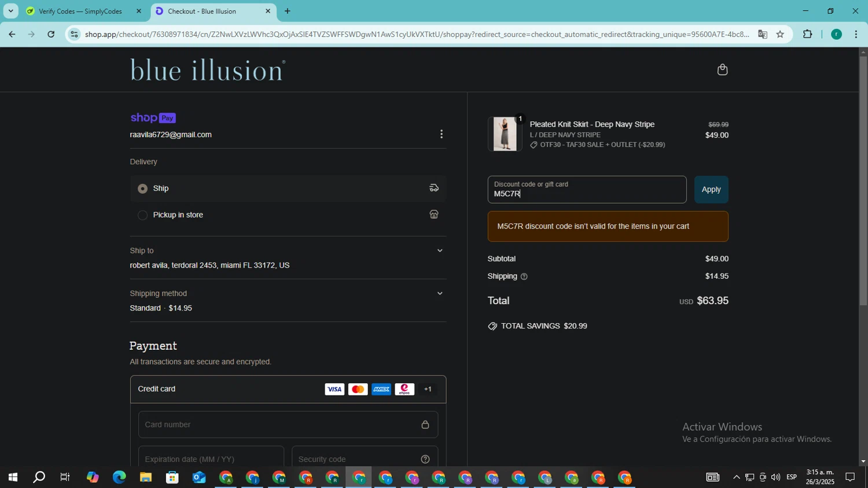Open Outlook from taskbar
Screen dimensions: 868x488
point(199,478)
